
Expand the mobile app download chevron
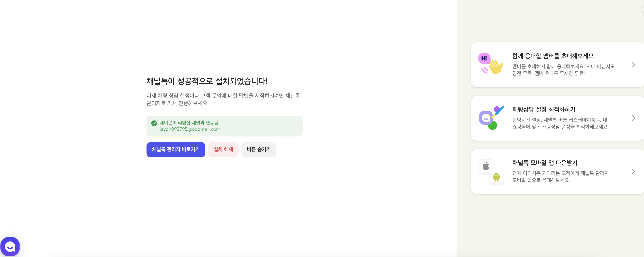(x=633, y=172)
